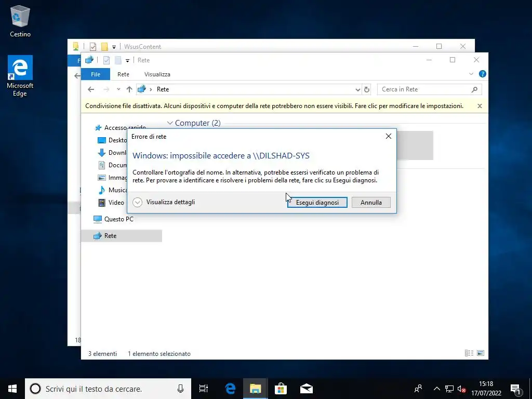532x399 pixels.
Task: Open Task View from the taskbar
Action: click(204, 389)
